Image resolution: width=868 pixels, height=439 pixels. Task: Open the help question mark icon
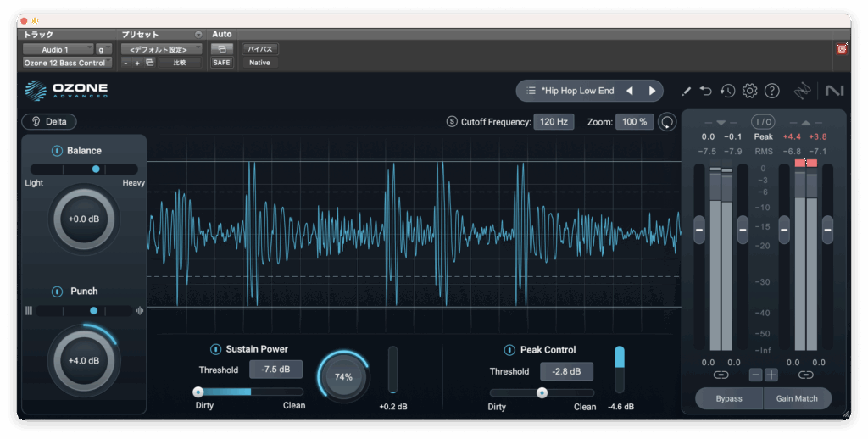click(771, 91)
